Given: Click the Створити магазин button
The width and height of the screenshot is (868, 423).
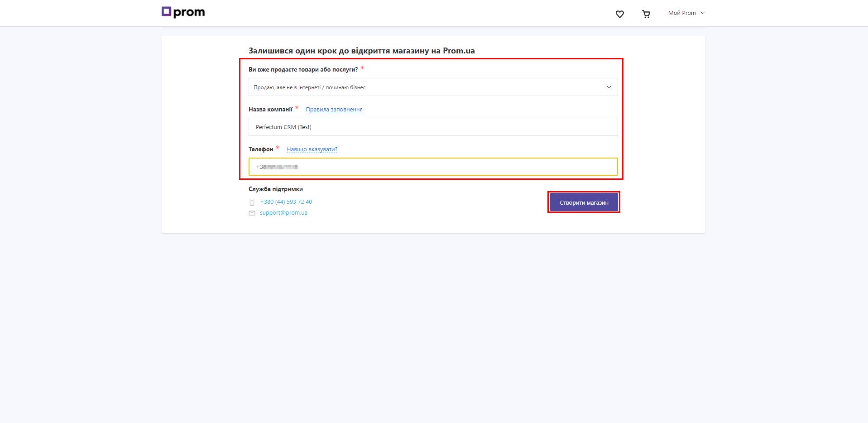Looking at the screenshot, I should point(584,202).
